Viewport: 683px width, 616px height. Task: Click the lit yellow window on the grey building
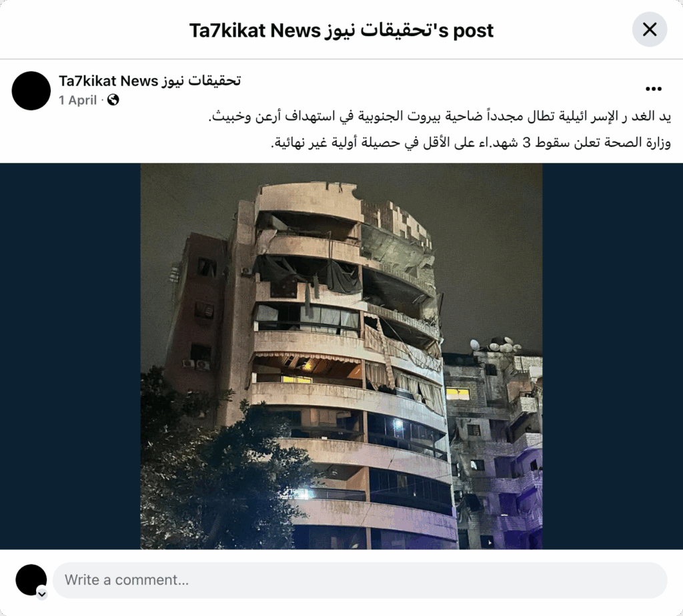(458, 394)
